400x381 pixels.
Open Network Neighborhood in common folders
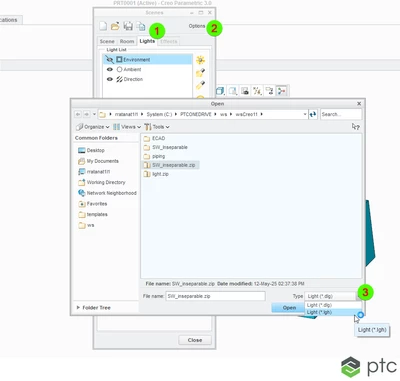click(x=107, y=193)
